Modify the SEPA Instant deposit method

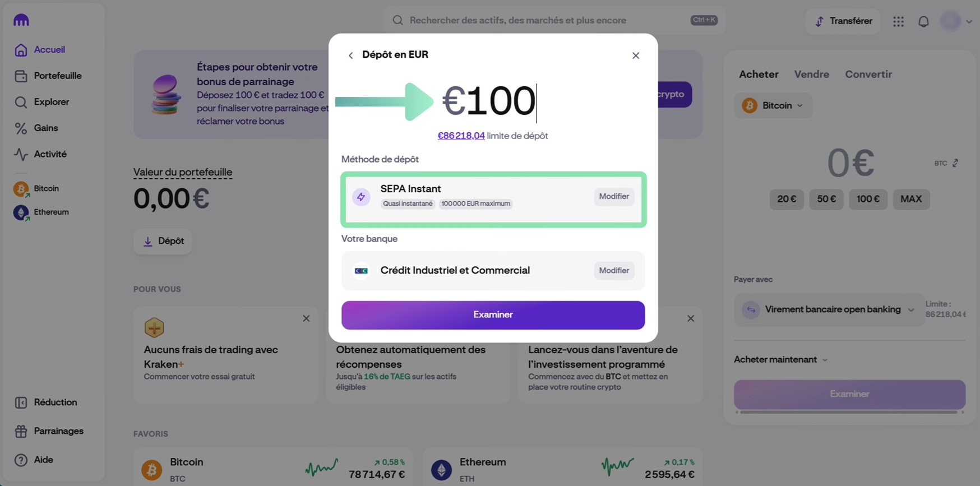click(x=613, y=196)
